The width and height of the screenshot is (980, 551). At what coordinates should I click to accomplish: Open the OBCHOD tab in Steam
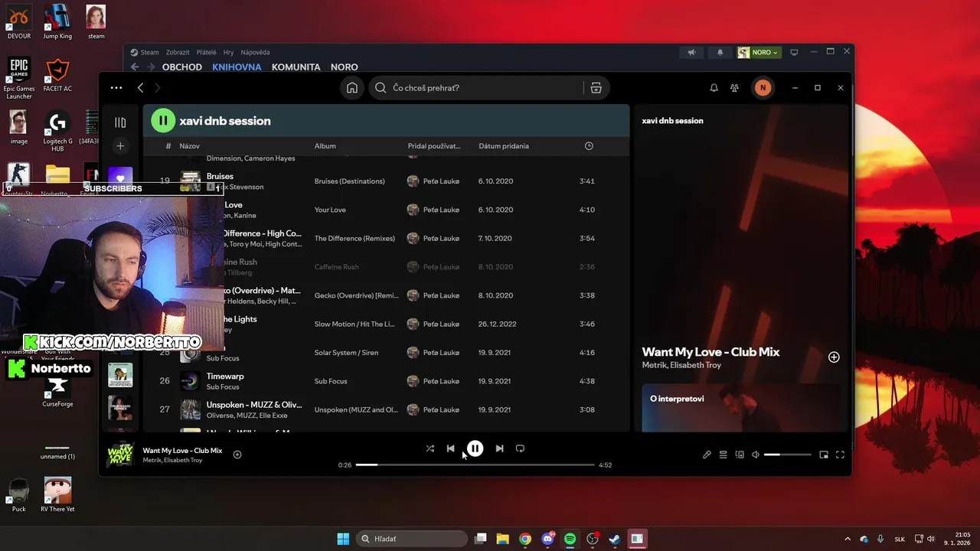pyautogui.click(x=182, y=67)
